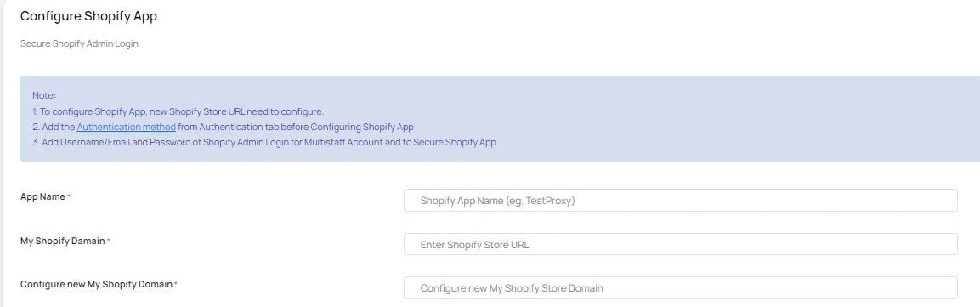This screenshot has height=307, width=980.
Task: Click the Note: text in the info box
Action: coord(44,95)
